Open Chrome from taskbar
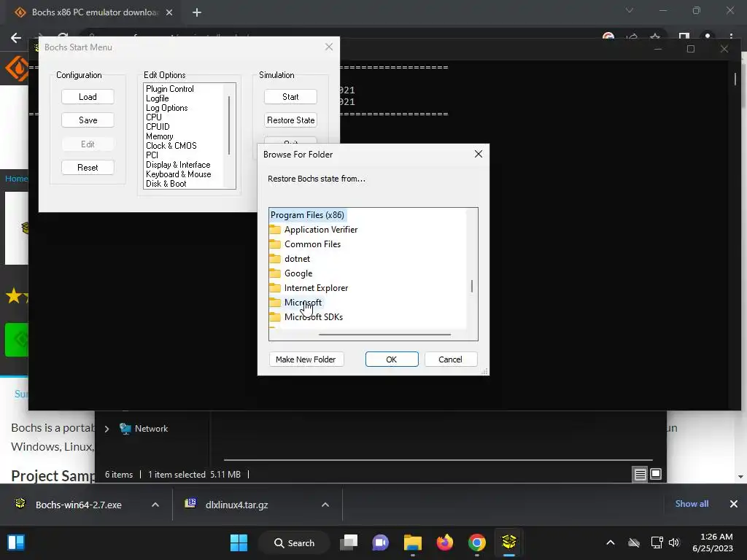The height and width of the screenshot is (560, 747). [477, 542]
